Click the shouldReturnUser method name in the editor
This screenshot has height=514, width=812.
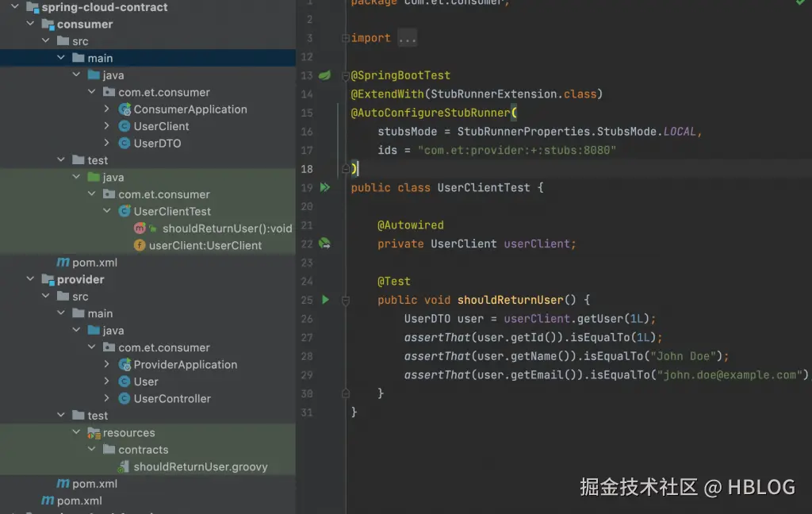[510, 300]
